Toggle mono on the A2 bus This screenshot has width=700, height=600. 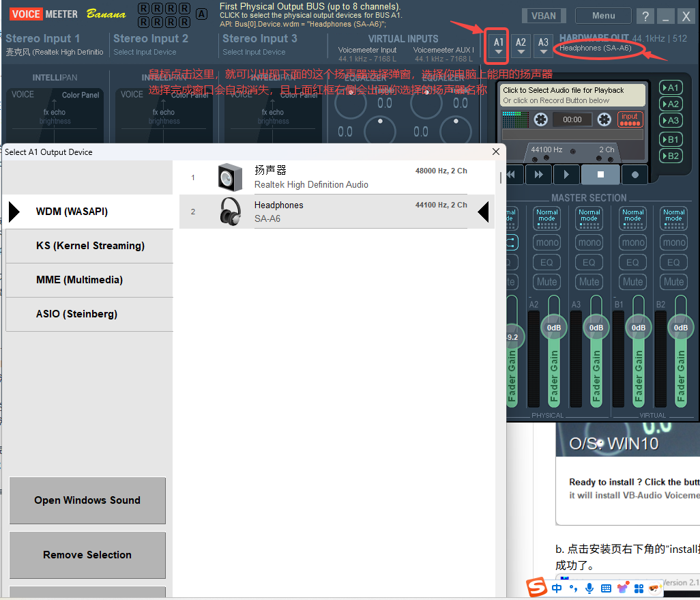coord(547,242)
